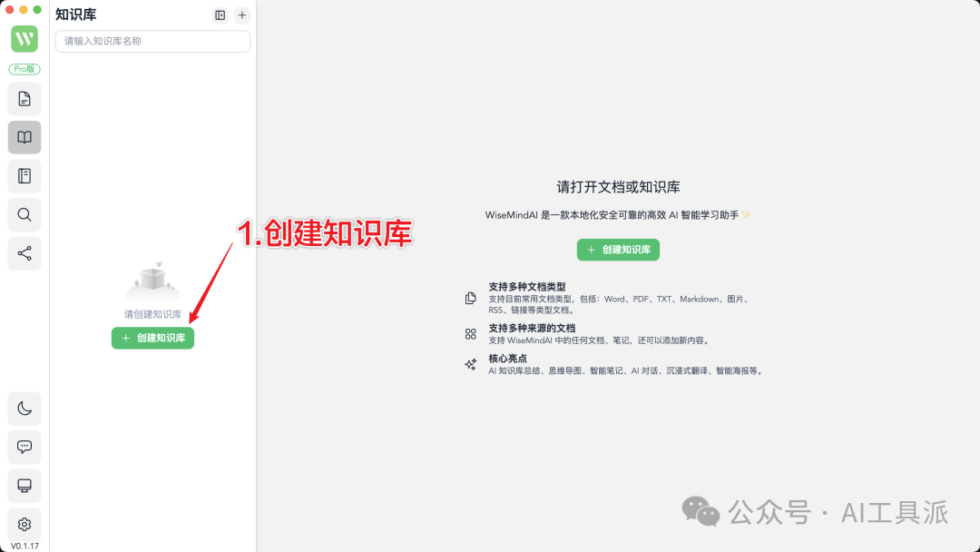Open the notebook icon in sidebar
980x552 pixels.
[x=24, y=176]
